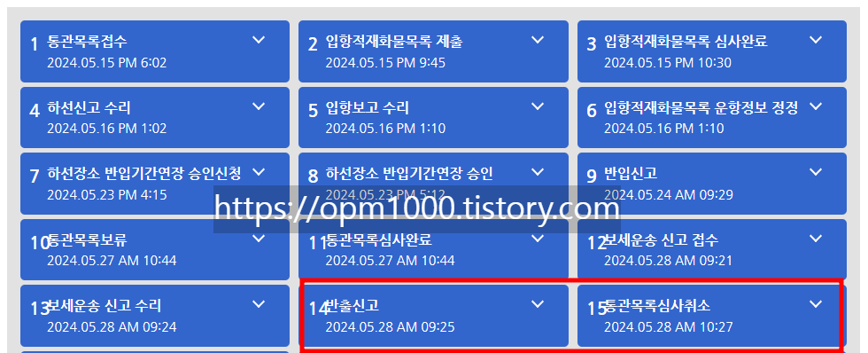This screenshot has height=353, width=868.
Task: Click the 입항적재화물목록 심사완료 title text
Action: [x=686, y=42]
